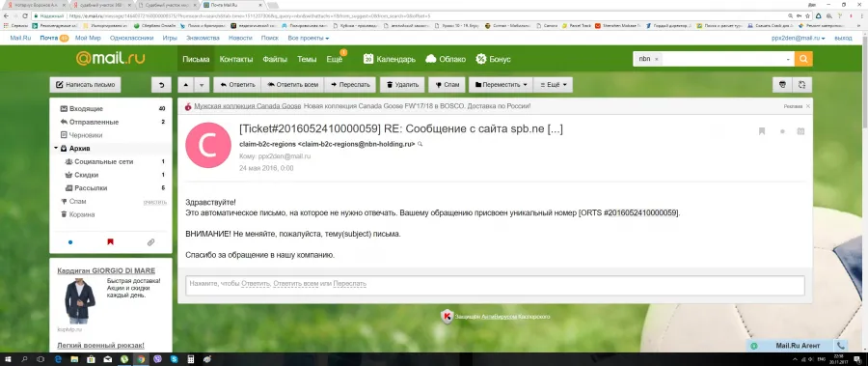Mark the message as Спам

pos(447,85)
